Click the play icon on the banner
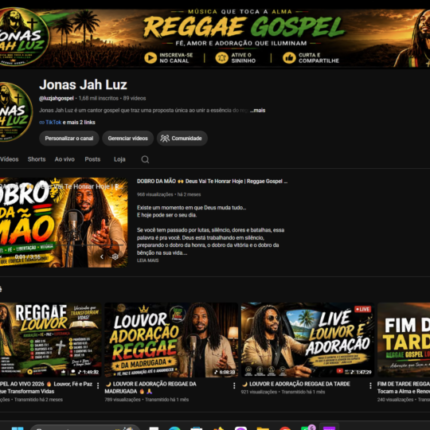This screenshot has height=430, width=430. [151, 58]
